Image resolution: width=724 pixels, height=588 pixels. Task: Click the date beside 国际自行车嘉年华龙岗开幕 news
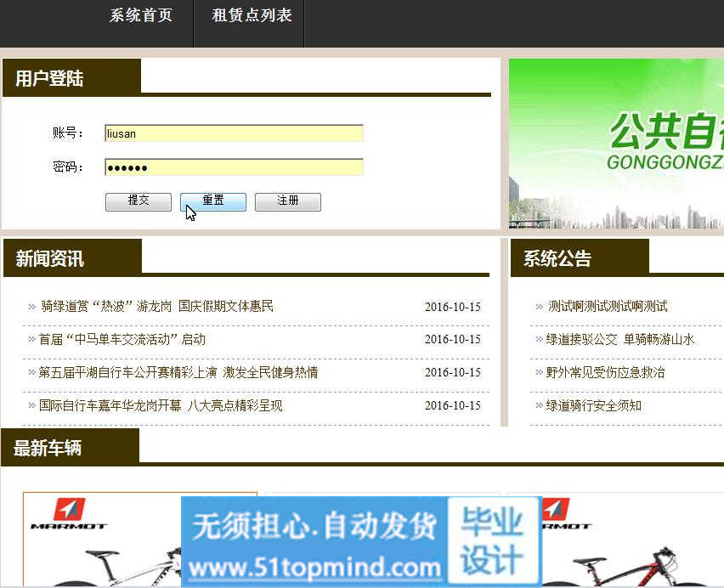click(452, 405)
